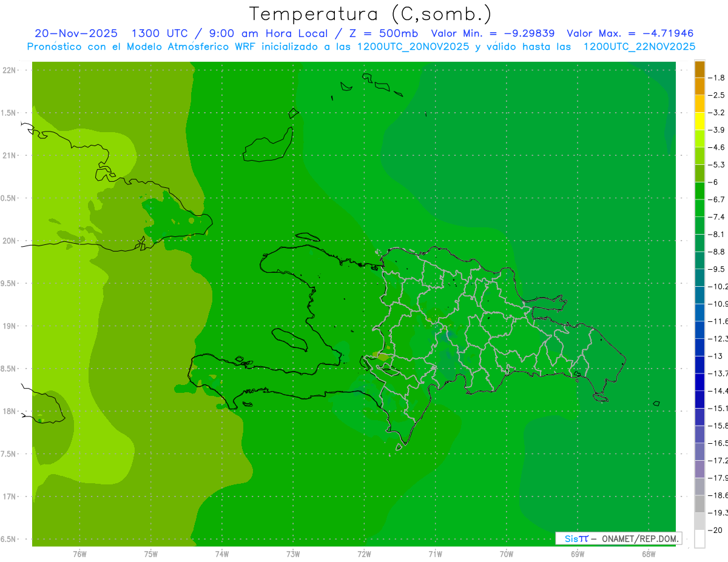The image size is (728, 562).
Task: Click the '17N' latitude label
Action: 10,497
